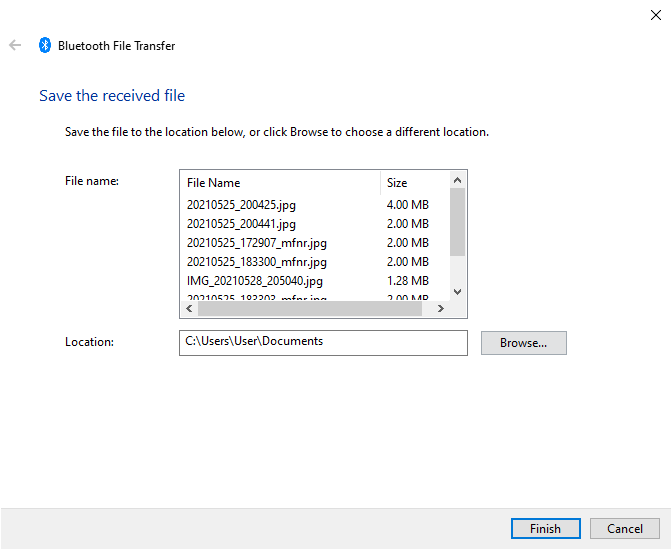Click the horizontal scrollbar thumb
The width and height of the screenshot is (672, 550).
[310, 308]
